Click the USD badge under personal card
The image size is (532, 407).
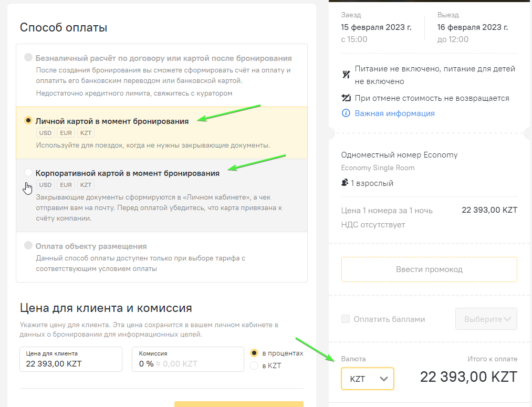pos(45,133)
